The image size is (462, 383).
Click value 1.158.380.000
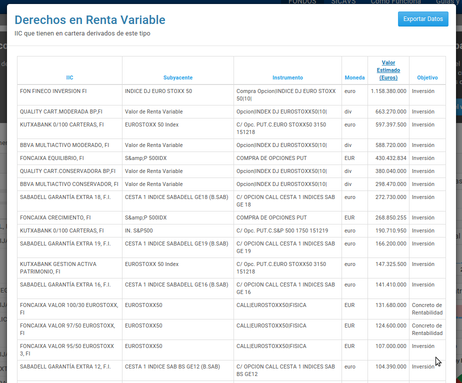tap(388, 91)
